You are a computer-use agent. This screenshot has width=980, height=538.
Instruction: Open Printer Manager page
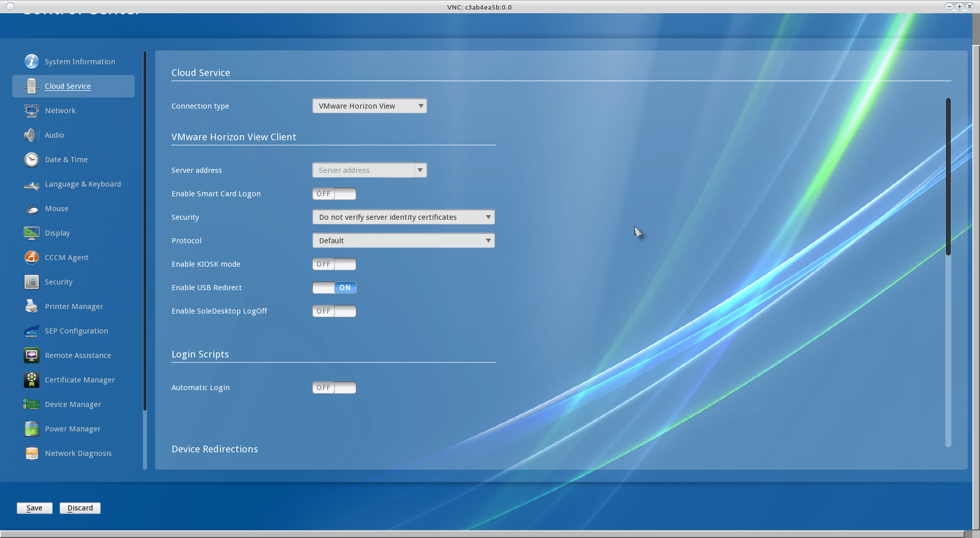74,306
